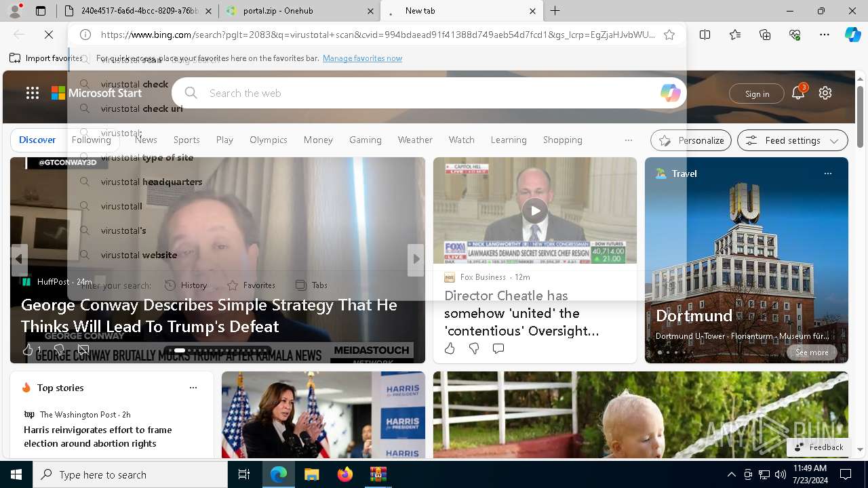868x488 pixels.
Task: Dislike the George Conway story
Action: [x=59, y=350]
